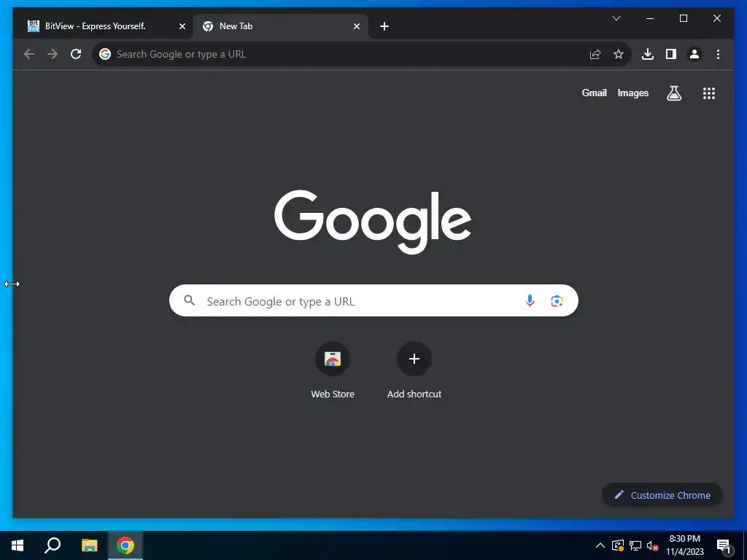Open the clock showing 8:30 PM
747x560 pixels.
(684, 545)
